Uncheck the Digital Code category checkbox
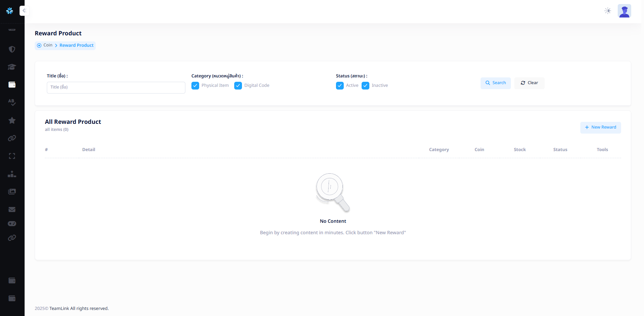The height and width of the screenshot is (316, 644). click(x=238, y=86)
